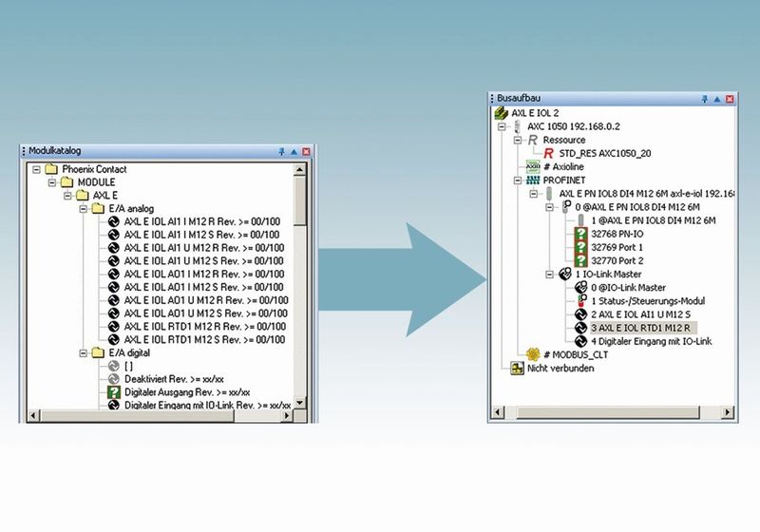Screen dimensions: 760x532
Task: Click the Modulkatalog scroll up arrow
Action: (300, 170)
